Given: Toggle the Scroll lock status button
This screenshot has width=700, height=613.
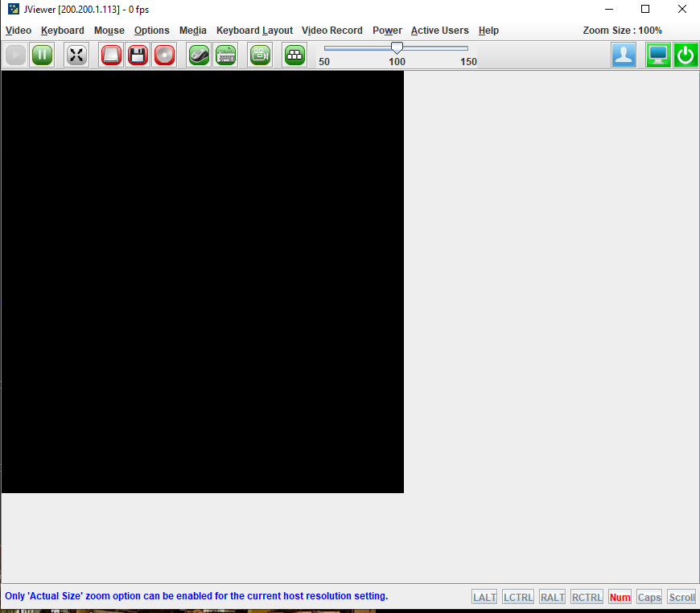Looking at the screenshot, I should pos(681,597).
